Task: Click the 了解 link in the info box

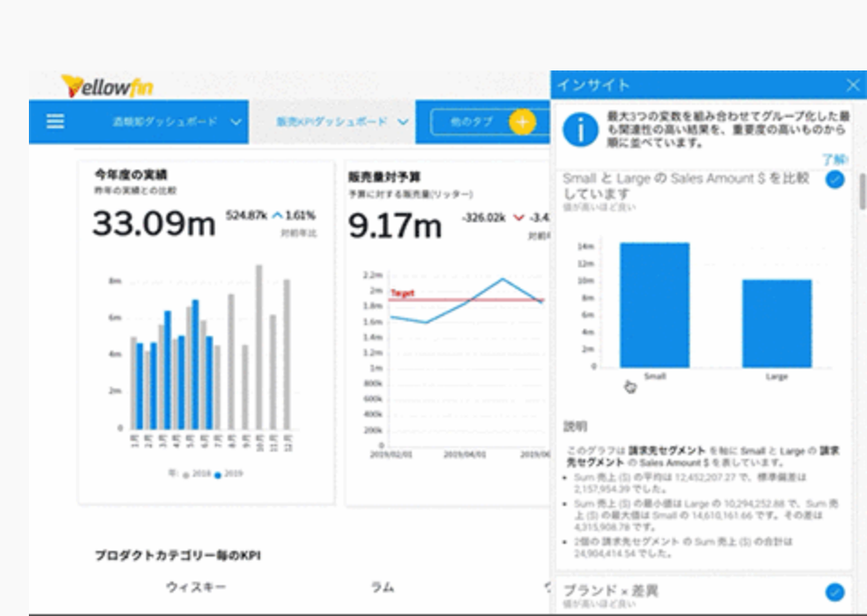Action: tap(834, 159)
